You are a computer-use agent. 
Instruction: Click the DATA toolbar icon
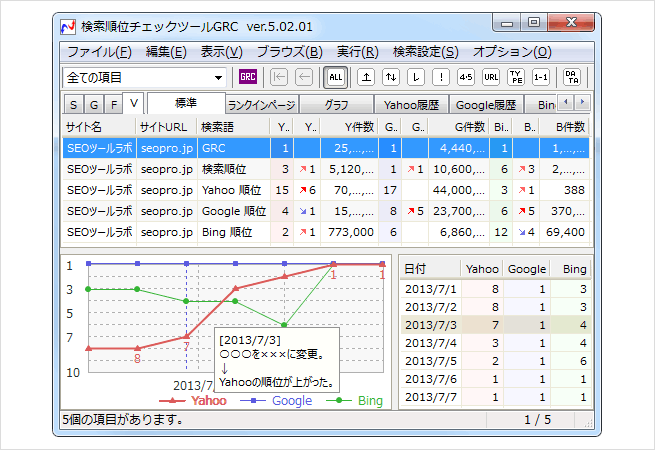click(x=572, y=77)
